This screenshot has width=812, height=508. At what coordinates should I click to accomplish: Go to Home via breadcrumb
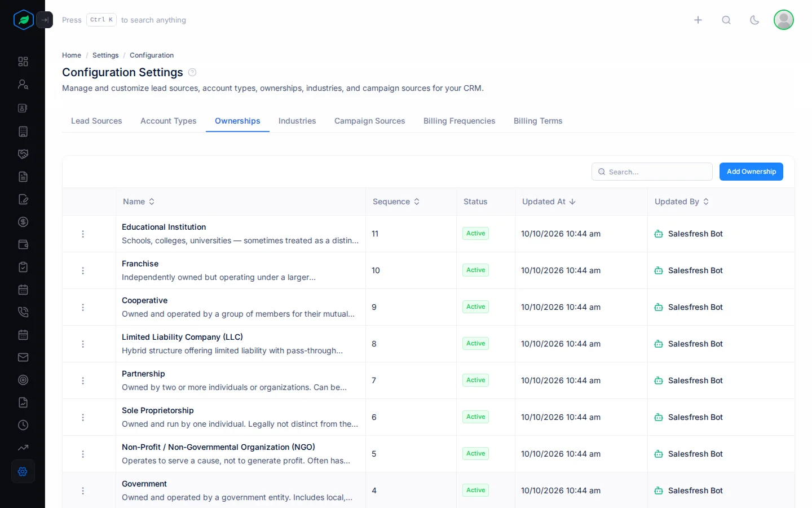pyautogui.click(x=72, y=55)
